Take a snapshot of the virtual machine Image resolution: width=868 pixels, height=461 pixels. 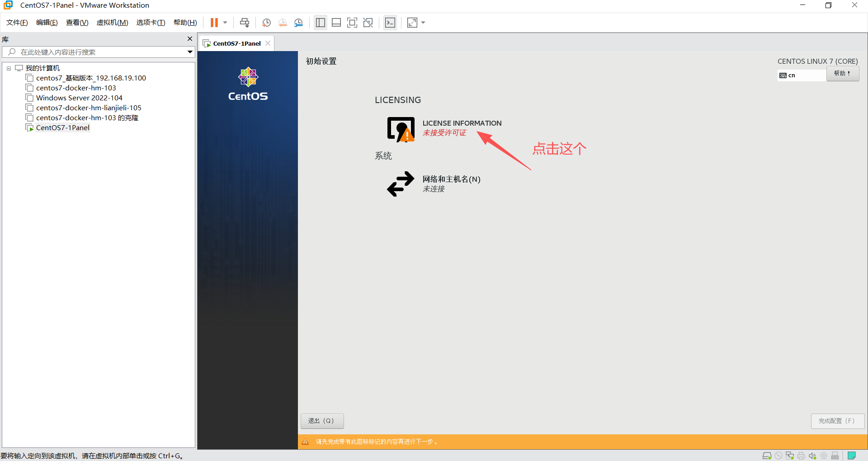click(267, 23)
